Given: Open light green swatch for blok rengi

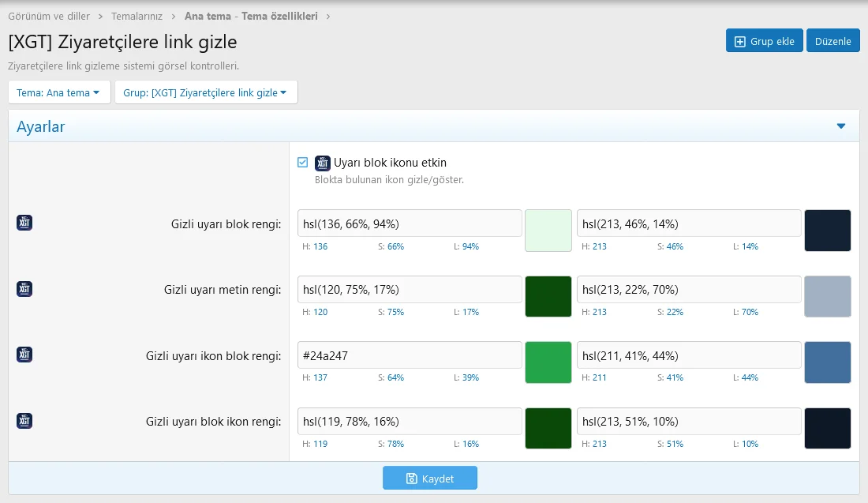Looking at the screenshot, I should pos(548,231).
